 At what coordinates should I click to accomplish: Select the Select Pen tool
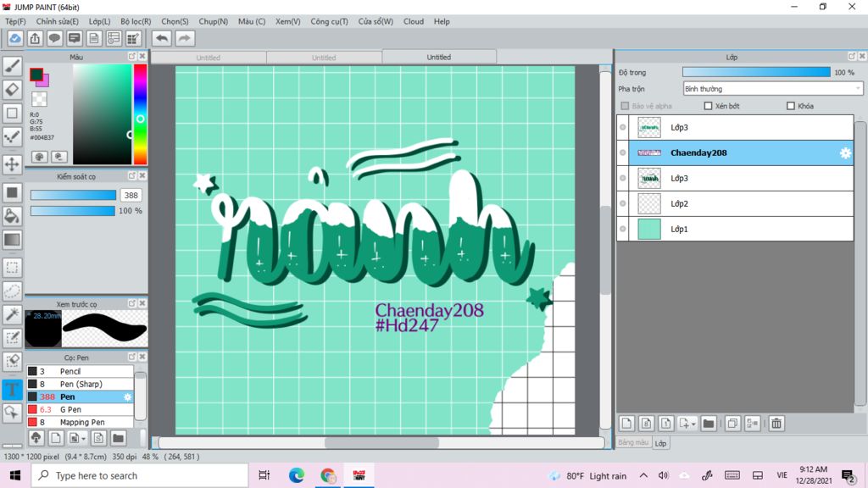tap(12, 337)
